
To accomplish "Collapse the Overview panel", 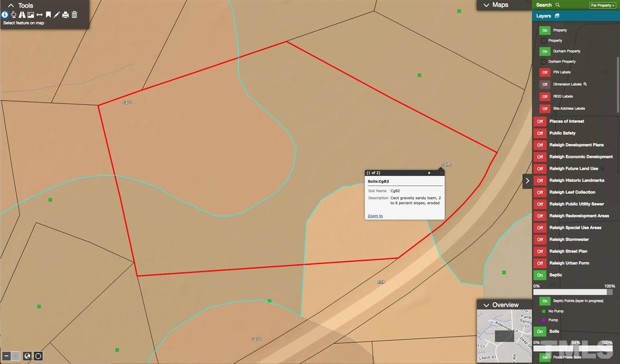I will (486, 305).
